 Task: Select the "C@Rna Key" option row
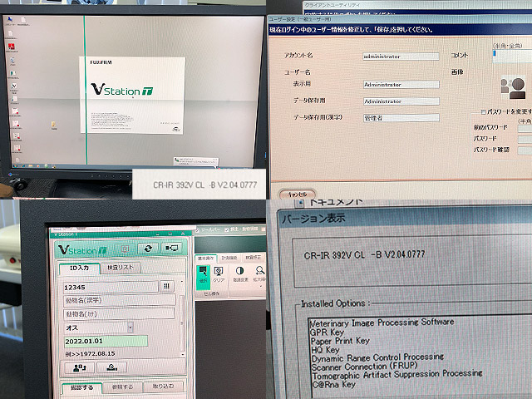[x=333, y=384]
